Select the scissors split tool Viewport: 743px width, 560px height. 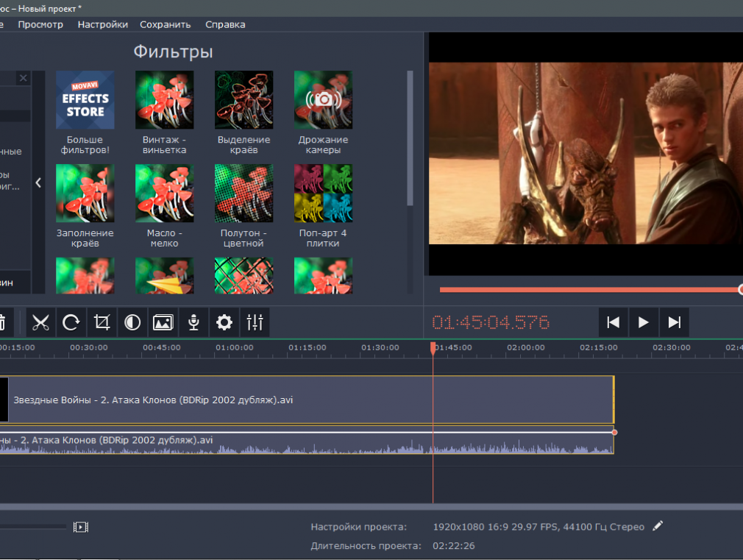pos(40,323)
